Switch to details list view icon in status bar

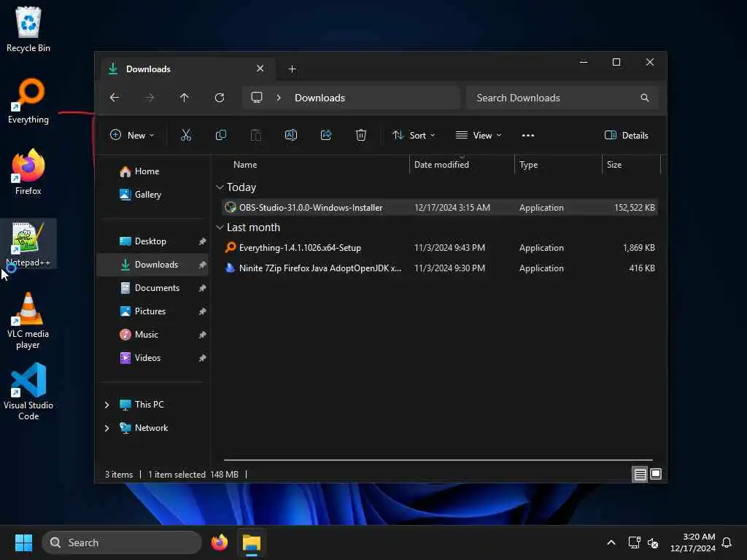coord(640,474)
